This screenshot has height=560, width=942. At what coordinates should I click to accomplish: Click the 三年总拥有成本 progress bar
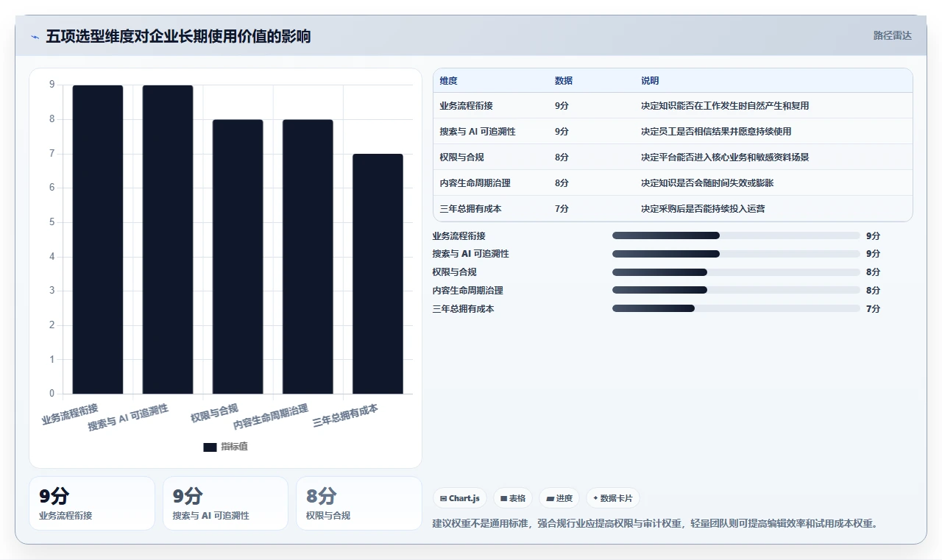[736, 308]
